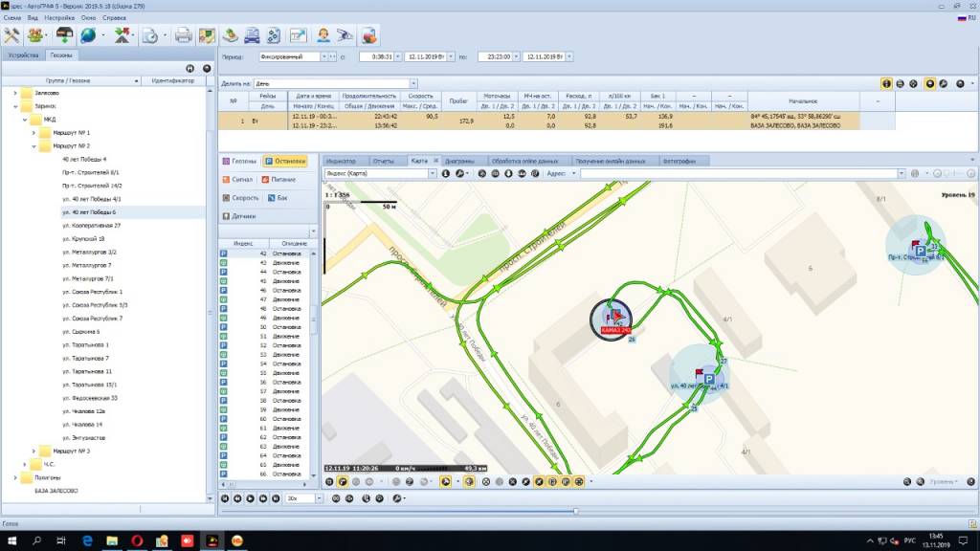Switch to the Отчеты tab
Screen dimensions: 980x551
383,161
